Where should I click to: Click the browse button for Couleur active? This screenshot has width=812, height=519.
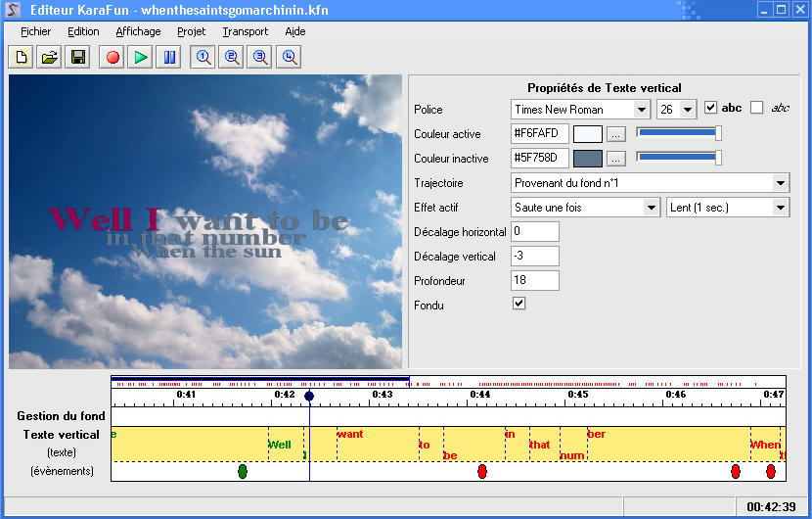(615, 134)
